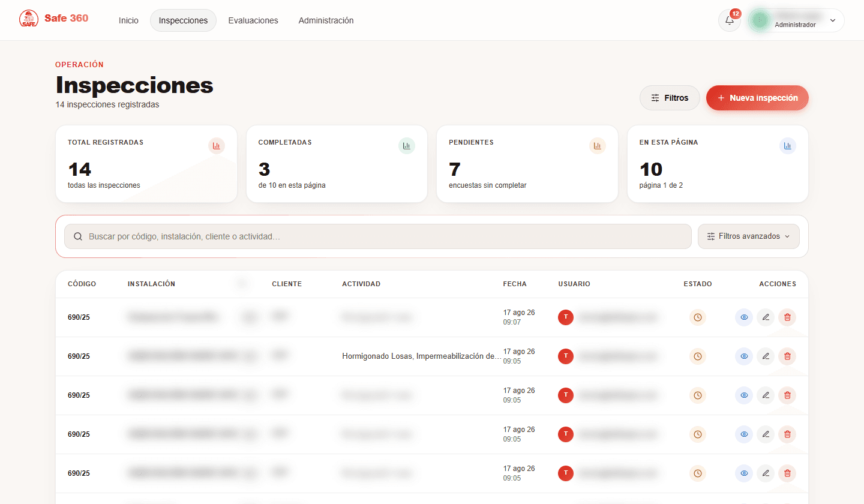This screenshot has width=864, height=504.
Task: Click the Instalación column header
Action: click(x=151, y=284)
